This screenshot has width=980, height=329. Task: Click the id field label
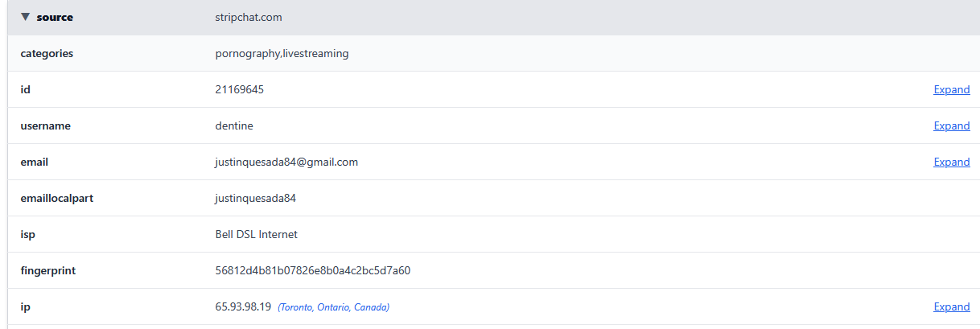tap(26, 89)
